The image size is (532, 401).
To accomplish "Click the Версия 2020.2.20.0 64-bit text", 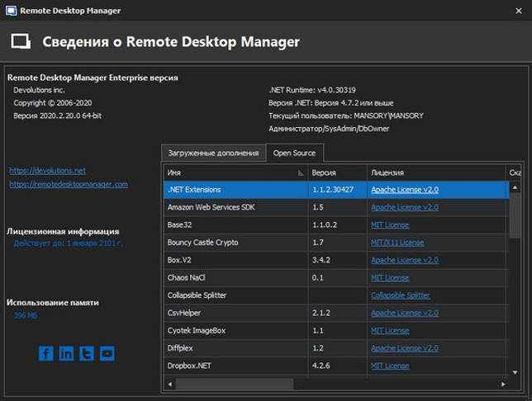I will tap(57, 116).
